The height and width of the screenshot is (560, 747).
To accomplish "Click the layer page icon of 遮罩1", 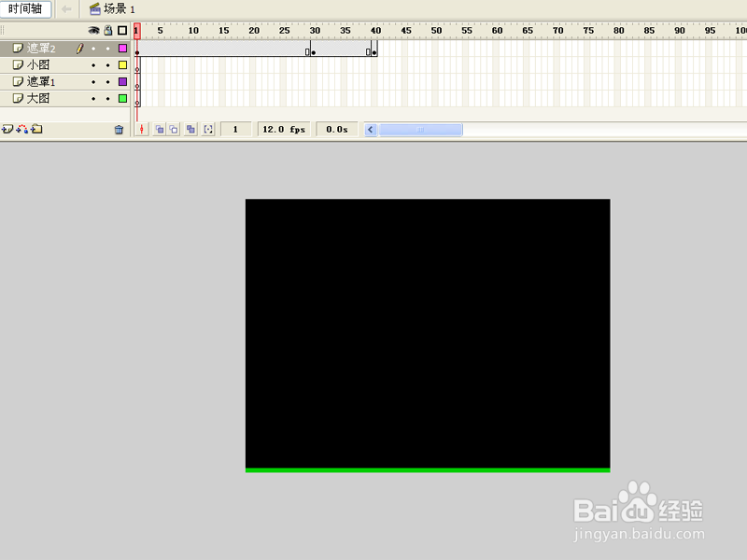I will (x=18, y=81).
